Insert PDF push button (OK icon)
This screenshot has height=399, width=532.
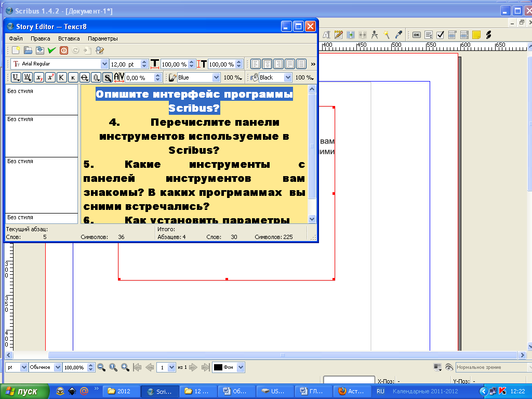(x=417, y=35)
